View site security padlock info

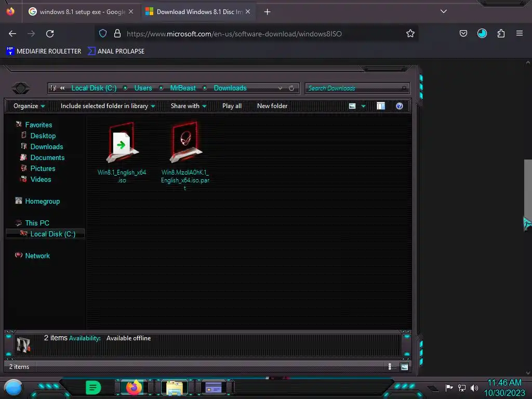click(x=117, y=33)
